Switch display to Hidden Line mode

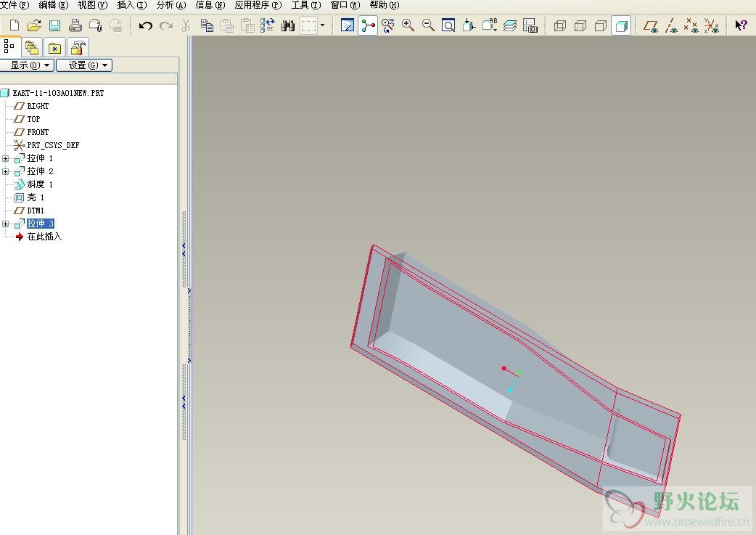coord(580,25)
